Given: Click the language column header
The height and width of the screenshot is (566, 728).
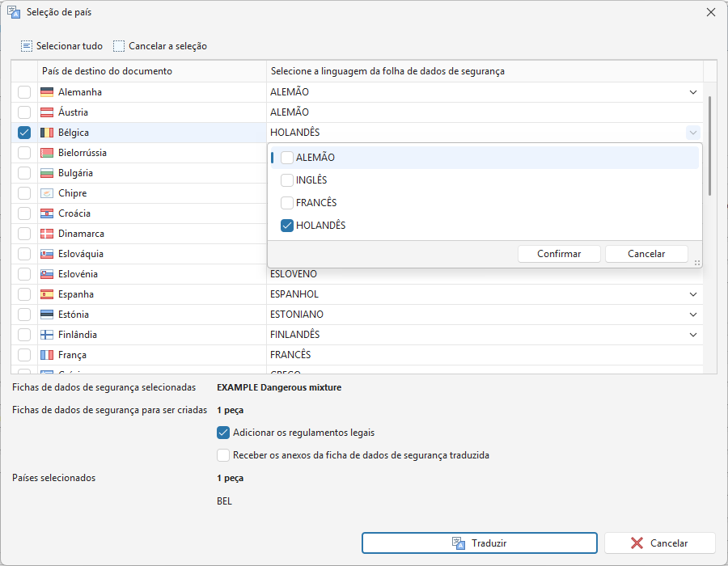Looking at the screenshot, I should point(485,71).
